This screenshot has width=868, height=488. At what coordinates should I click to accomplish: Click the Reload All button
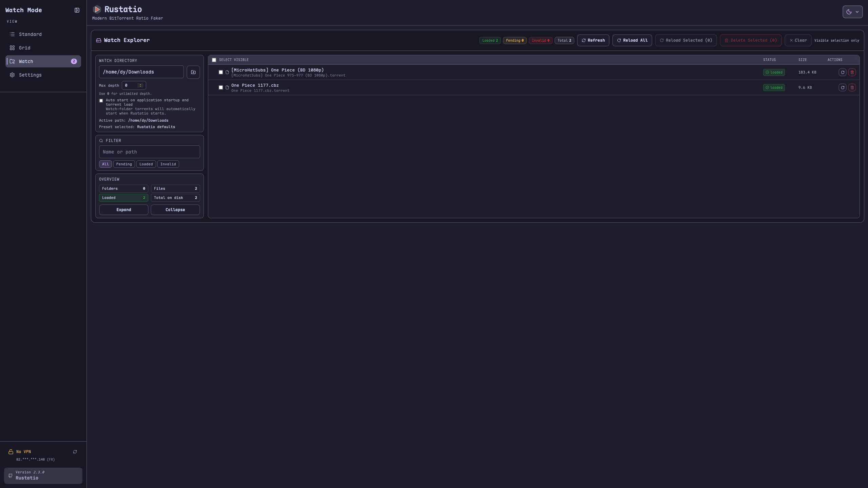[632, 40]
